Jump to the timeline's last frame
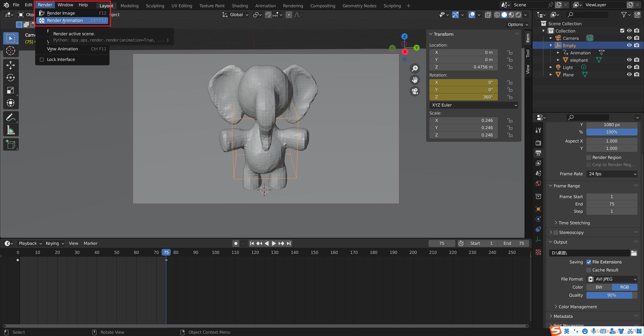This screenshot has height=336, width=644. click(x=289, y=243)
